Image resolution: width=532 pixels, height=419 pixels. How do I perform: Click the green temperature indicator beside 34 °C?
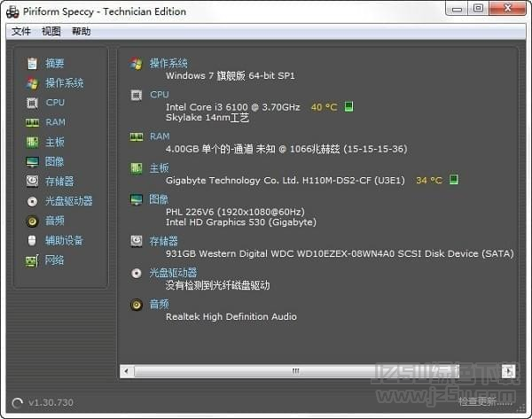pyautogui.click(x=454, y=180)
